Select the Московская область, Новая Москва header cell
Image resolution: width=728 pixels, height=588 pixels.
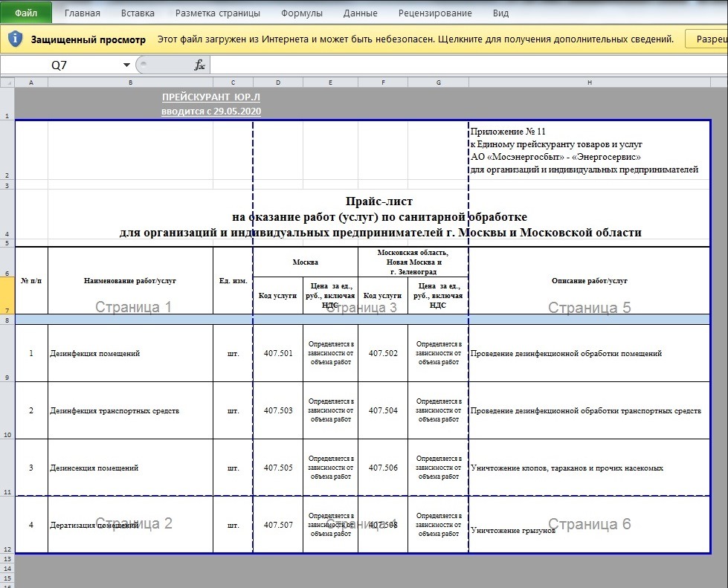(413, 262)
